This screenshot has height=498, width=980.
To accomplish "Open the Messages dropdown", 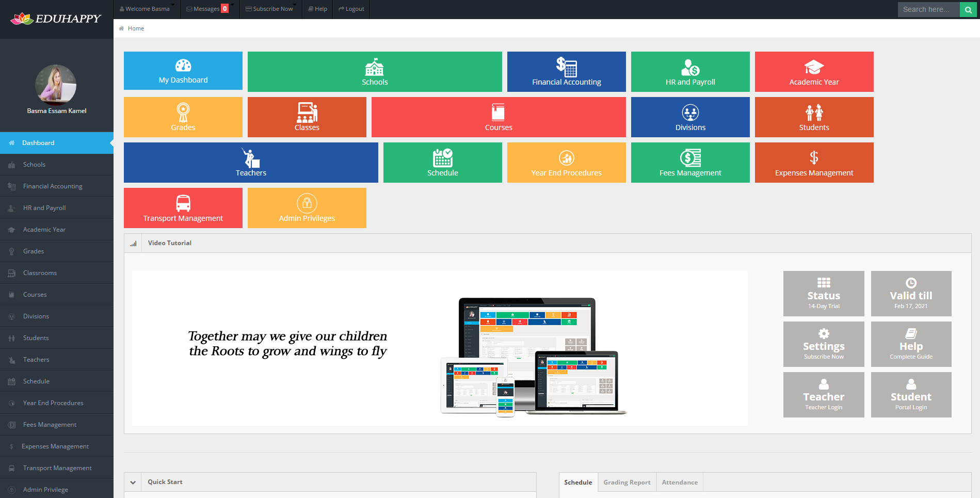I will pos(210,9).
